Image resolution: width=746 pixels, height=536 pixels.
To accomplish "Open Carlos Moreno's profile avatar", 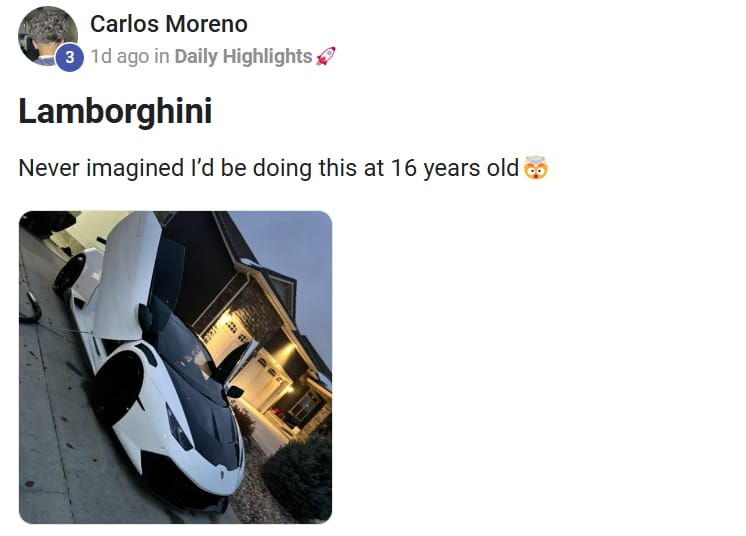I will 48,36.
